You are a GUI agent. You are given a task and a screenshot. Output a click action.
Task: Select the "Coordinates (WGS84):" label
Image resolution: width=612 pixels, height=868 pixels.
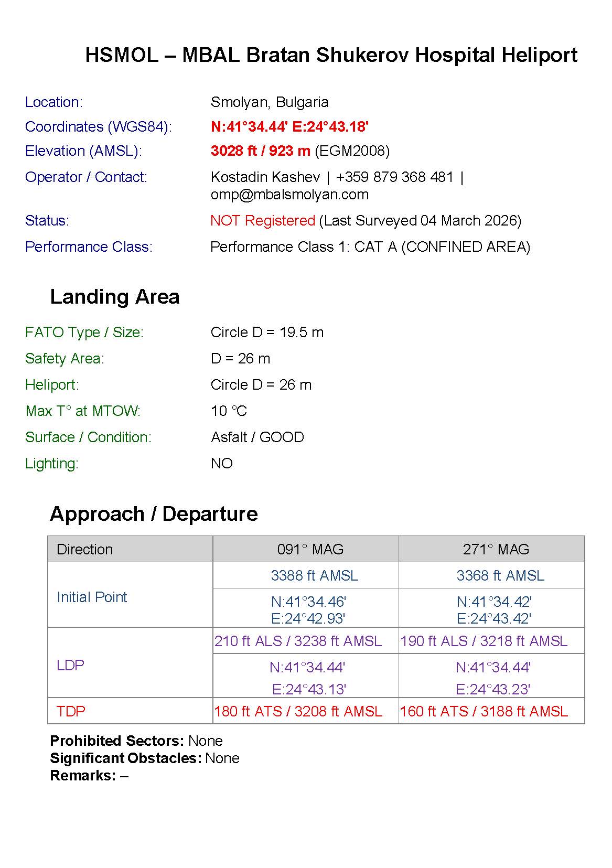(99, 127)
